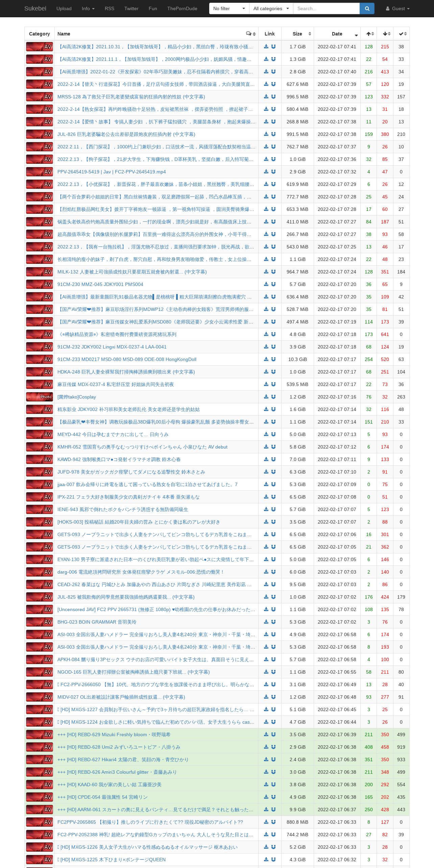Click date 2022-02-17 07:16
The width and height of the screenshot is (434, 868).
pyautogui.click(x=337, y=397)
